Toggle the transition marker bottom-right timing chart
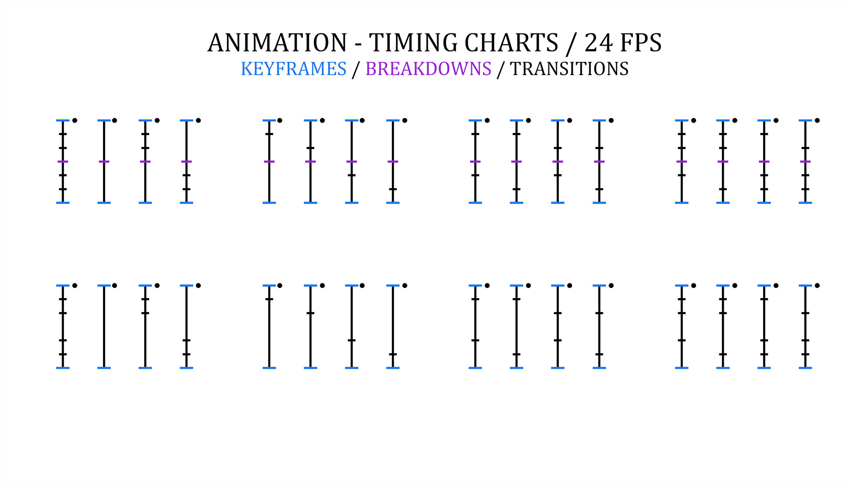Image resolution: width=868 pixels, height=488 pixels. pyautogui.click(x=817, y=286)
